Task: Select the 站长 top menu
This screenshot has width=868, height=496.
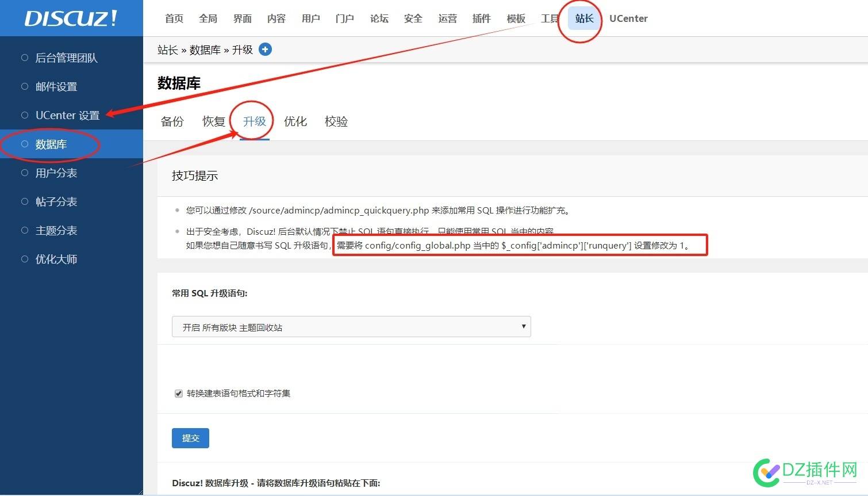Action: (585, 18)
